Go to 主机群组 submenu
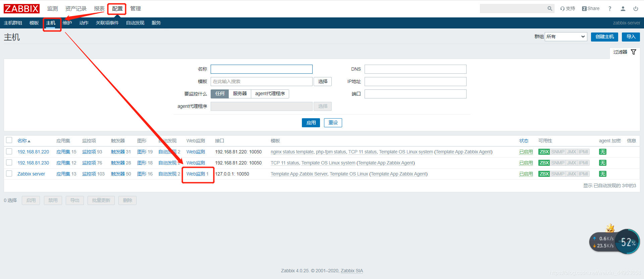Viewport: 644px width, 279px height. 13,23
